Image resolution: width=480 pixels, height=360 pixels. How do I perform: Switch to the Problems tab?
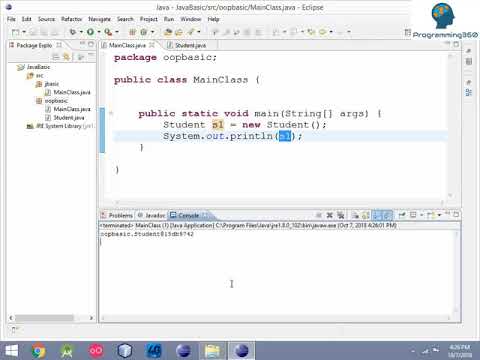tap(117, 215)
